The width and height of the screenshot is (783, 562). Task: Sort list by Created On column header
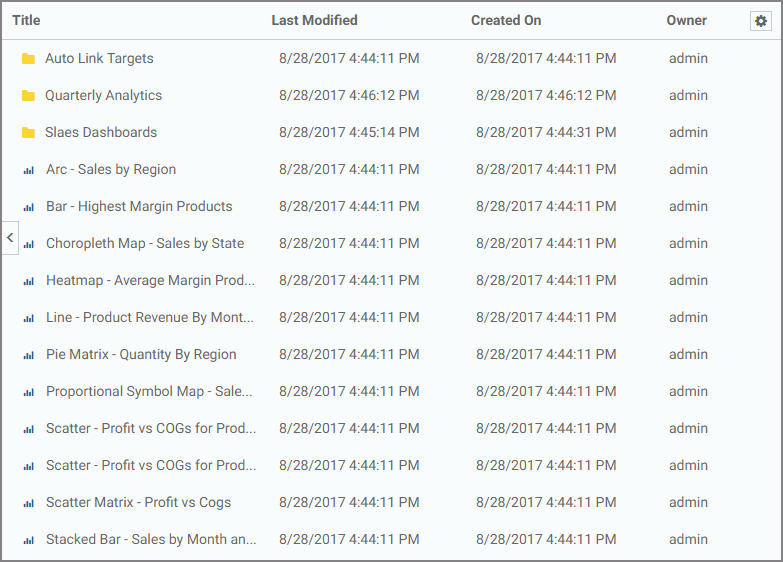tap(506, 20)
